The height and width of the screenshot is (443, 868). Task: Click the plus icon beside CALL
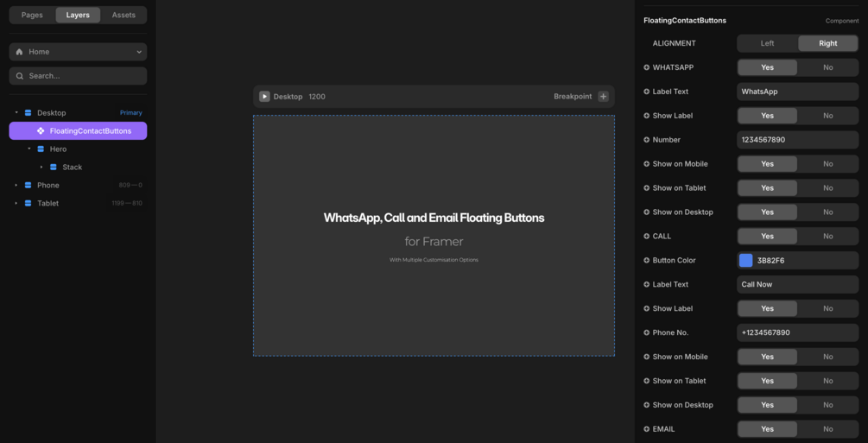coord(647,236)
